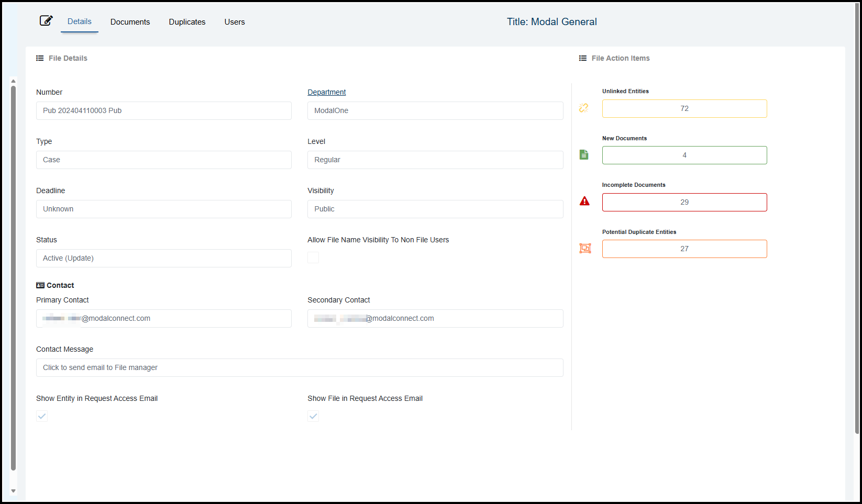Click the left vertical scrollbar down arrow
Screen dimensions: 862x504
point(14,491)
